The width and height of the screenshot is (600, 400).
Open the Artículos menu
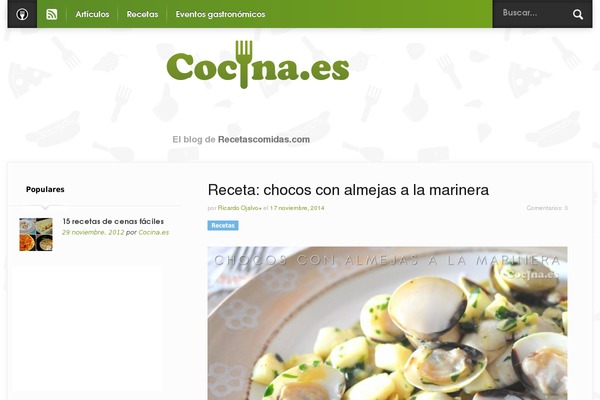92,14
